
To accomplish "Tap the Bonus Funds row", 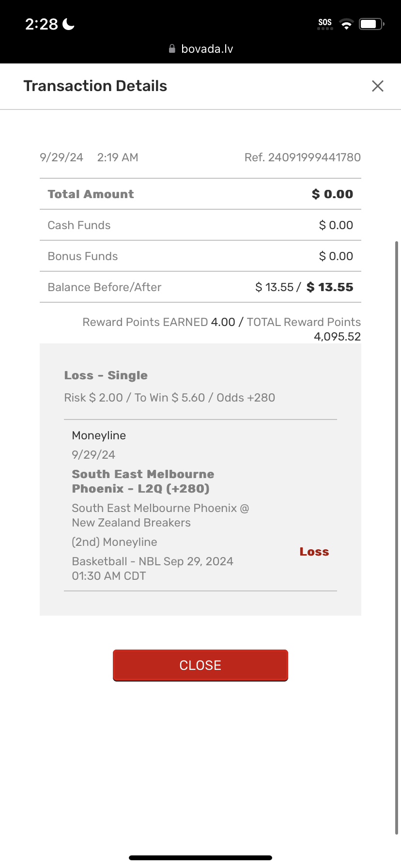I will pyautogui.click(x=200, y=256).
